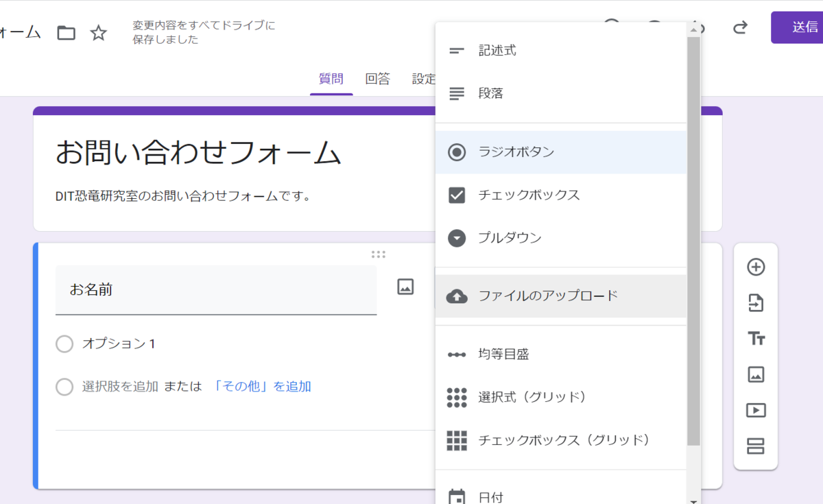The height and width of the screenshot is (504, 823).
Task: Click the dropdown list scrollbar thumb
Action: (693, 240)
